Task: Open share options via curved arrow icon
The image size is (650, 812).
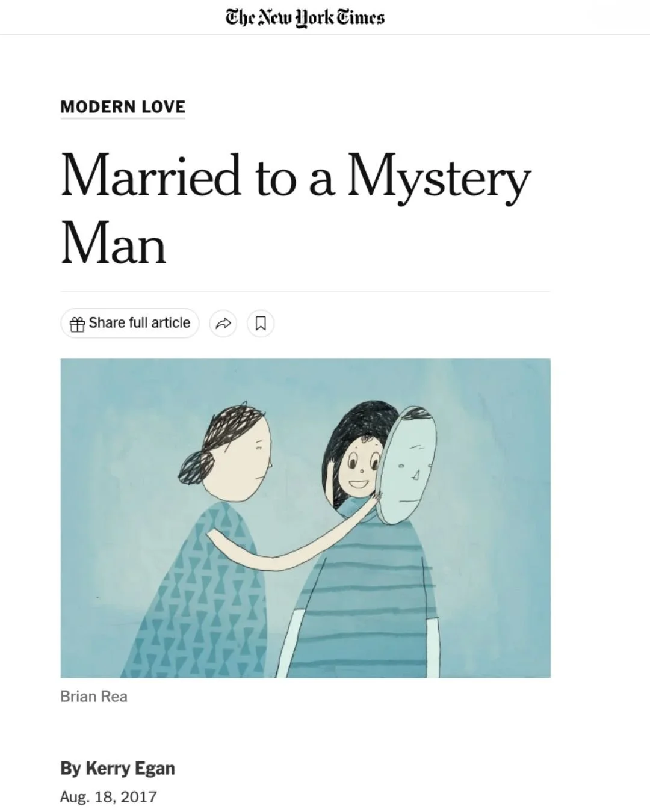Action: pos(223,324)
